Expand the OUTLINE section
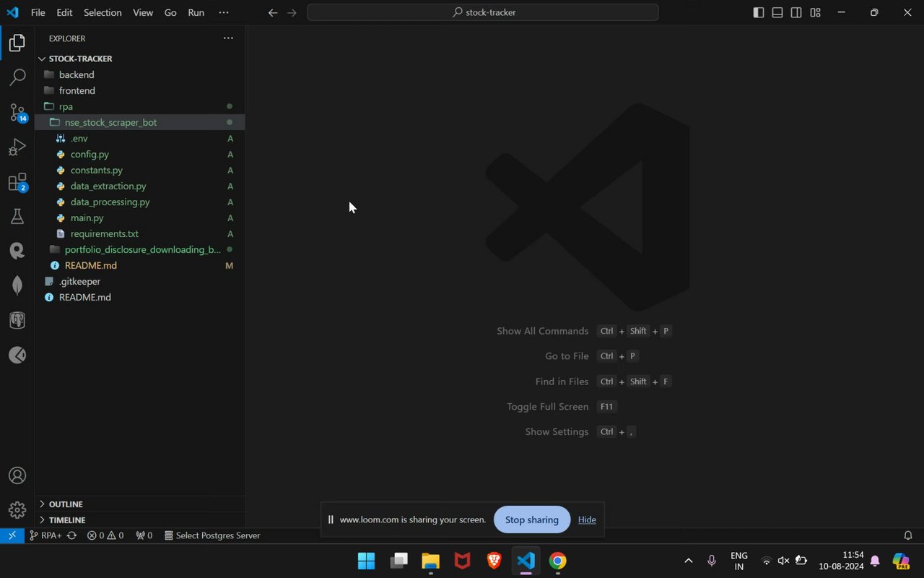The image size is (924, 578). 140,504
